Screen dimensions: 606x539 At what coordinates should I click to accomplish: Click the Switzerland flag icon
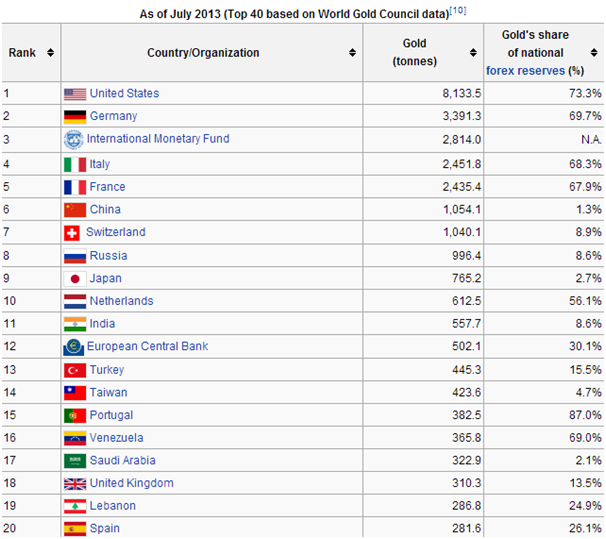72,232
